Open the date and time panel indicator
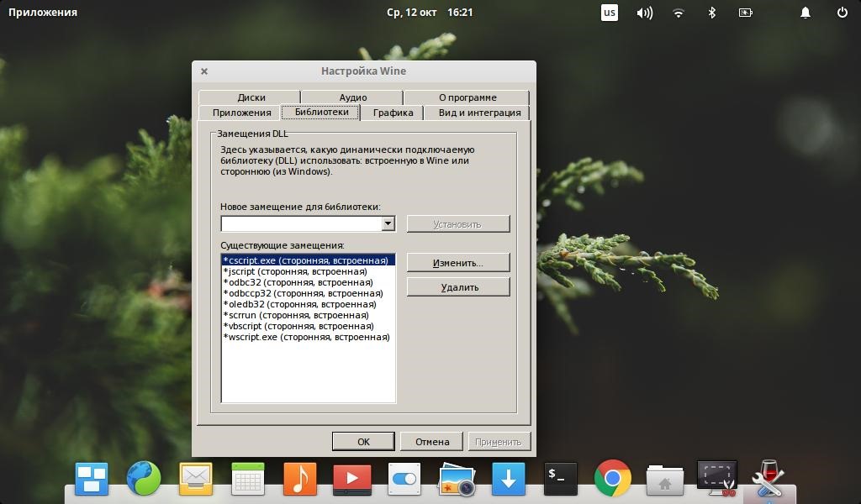 point(430,12)
